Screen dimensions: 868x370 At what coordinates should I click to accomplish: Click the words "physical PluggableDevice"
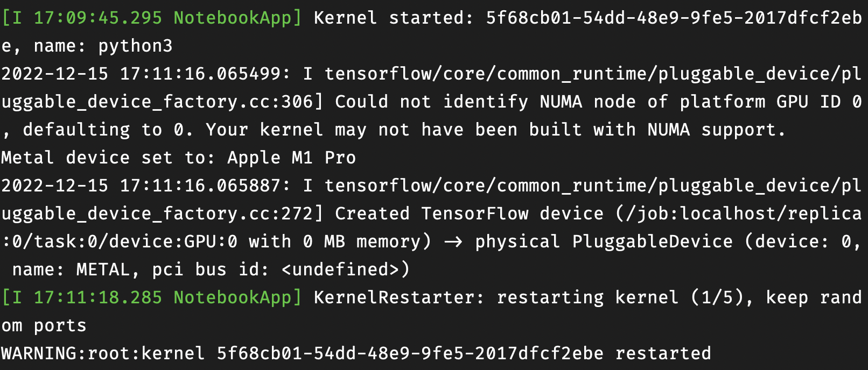tap(604, 241)
